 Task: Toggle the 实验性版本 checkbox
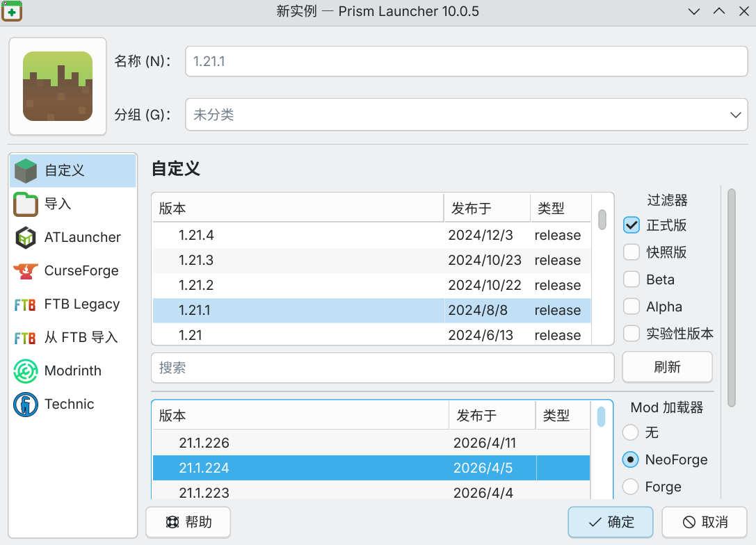pos(632,334)
